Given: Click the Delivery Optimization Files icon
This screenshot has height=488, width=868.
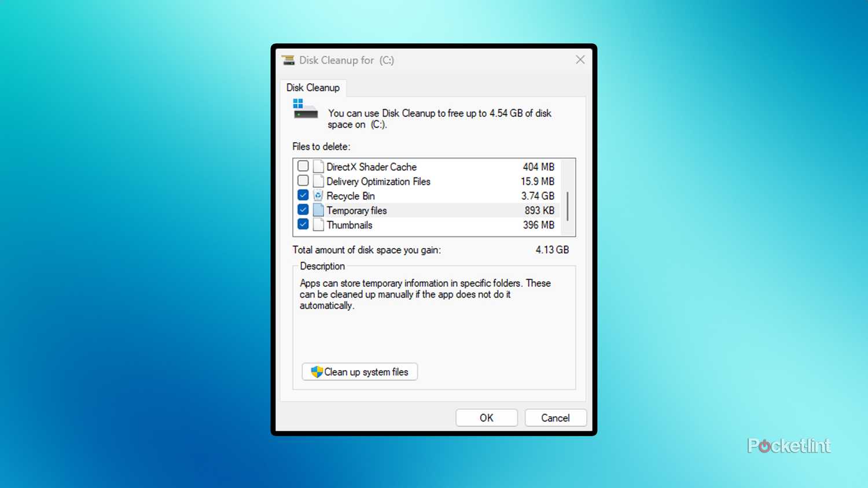Looking at the screenshot, I should (318, 181).
